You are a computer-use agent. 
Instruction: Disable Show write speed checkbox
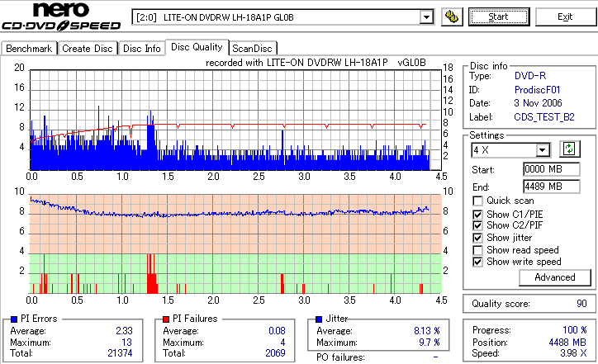pyautogui.click(x=477, y=262)
